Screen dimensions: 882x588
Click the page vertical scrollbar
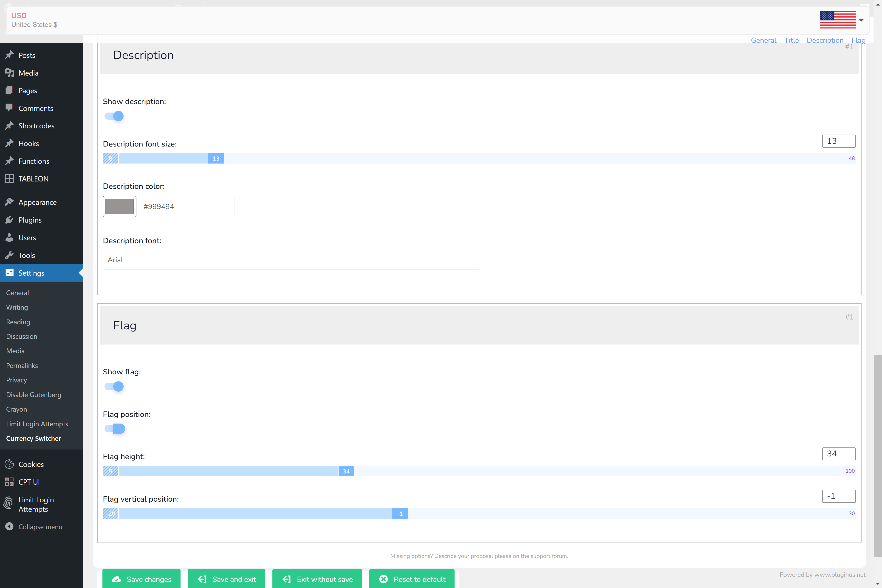click(x=877, y=456)
